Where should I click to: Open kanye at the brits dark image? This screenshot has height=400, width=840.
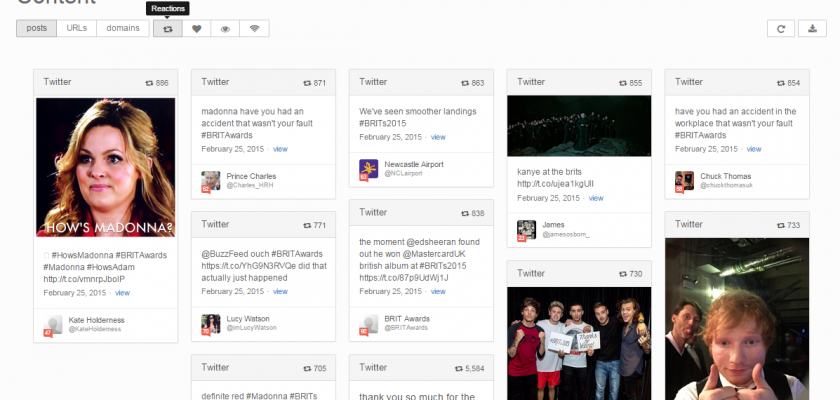[579, 127]
